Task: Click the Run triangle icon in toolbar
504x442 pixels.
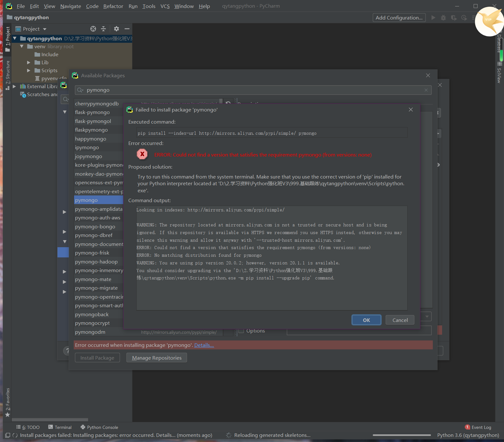Action: click(x=433, y=18)
